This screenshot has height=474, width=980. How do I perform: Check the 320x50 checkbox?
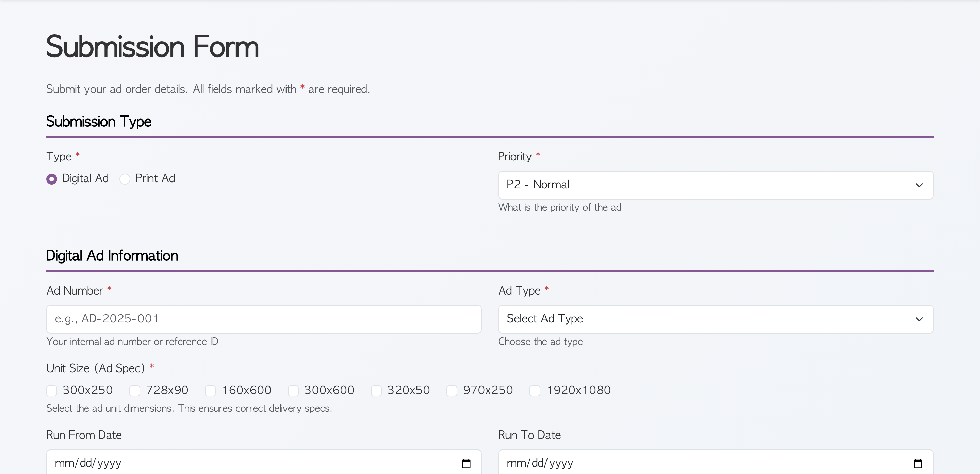pos(377,391)
